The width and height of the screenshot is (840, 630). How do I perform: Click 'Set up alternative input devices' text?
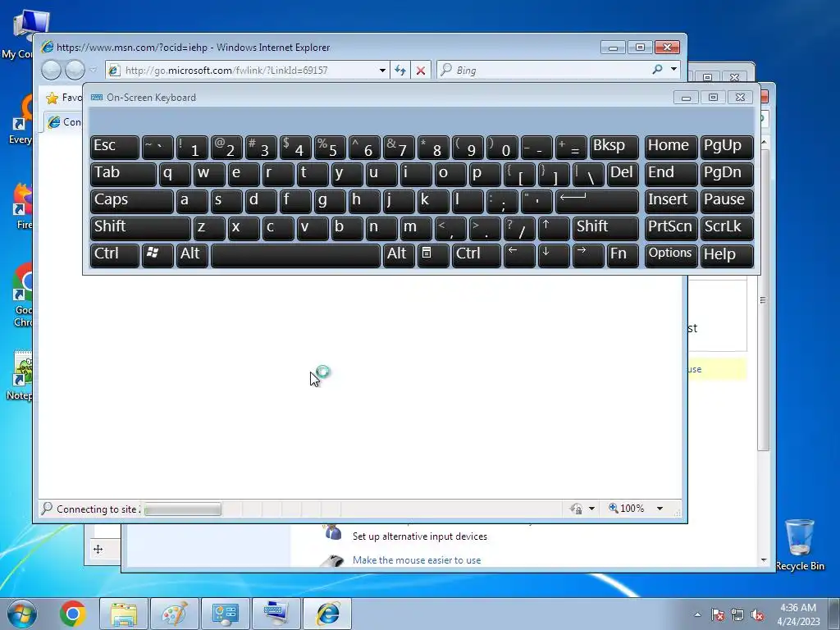(419, 536)
